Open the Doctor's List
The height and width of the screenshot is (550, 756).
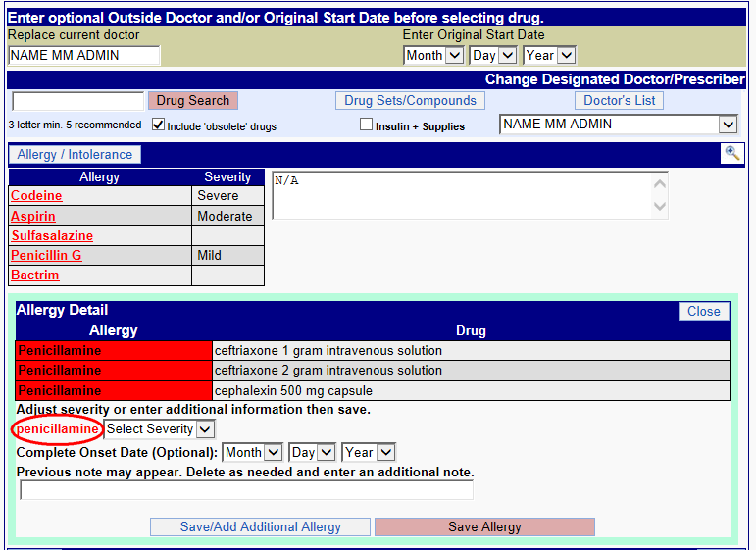(619, 101)
